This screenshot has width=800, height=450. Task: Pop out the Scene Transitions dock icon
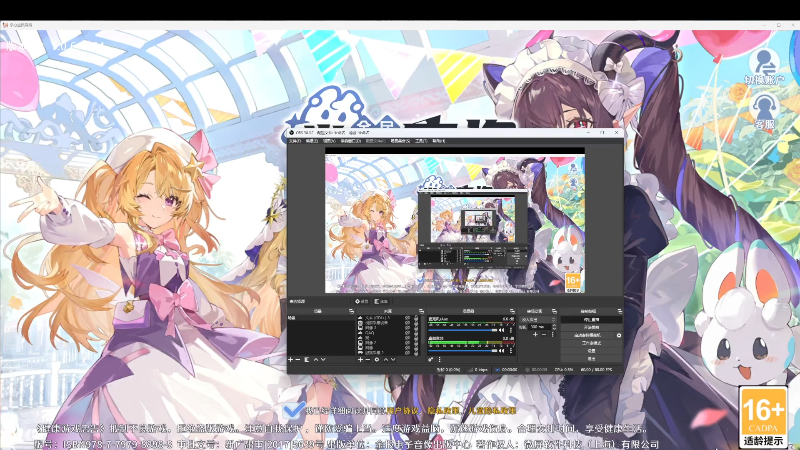(x=554, y=311)
